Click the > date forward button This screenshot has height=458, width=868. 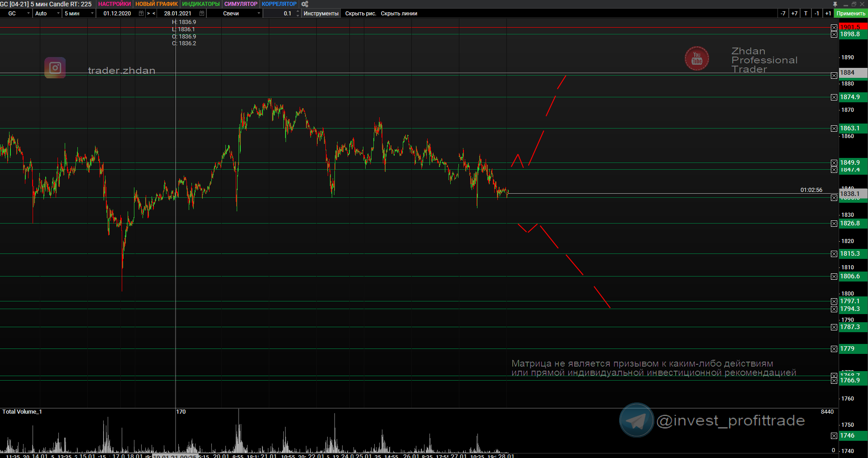coord(148,14)
